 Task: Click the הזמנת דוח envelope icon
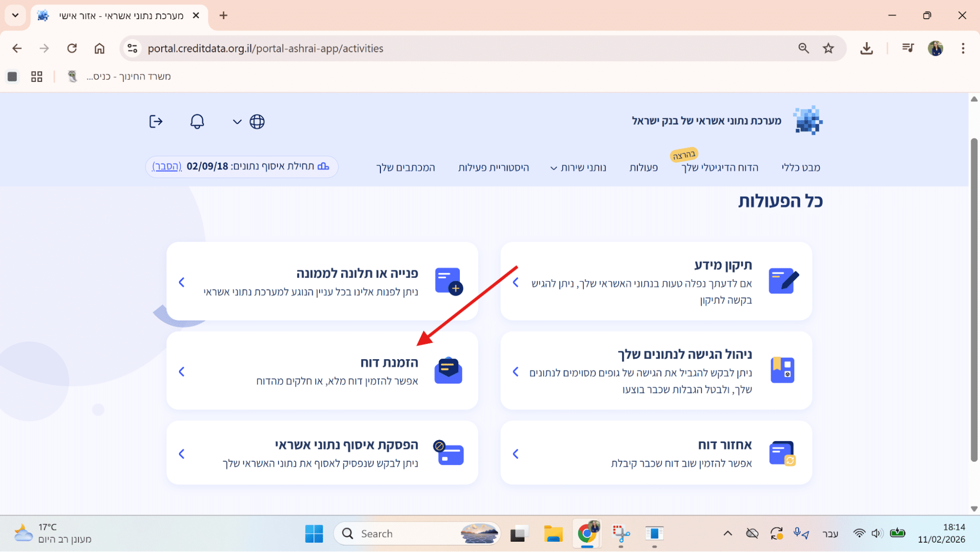coord(448,370)
